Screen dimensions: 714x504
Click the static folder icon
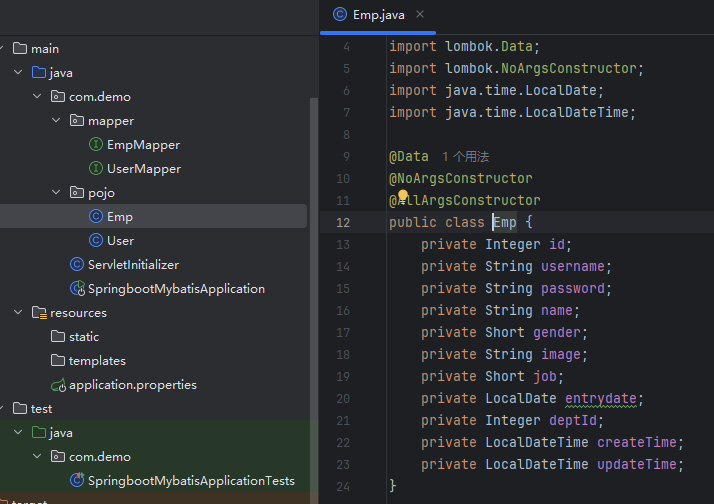(x=58, y=337)
